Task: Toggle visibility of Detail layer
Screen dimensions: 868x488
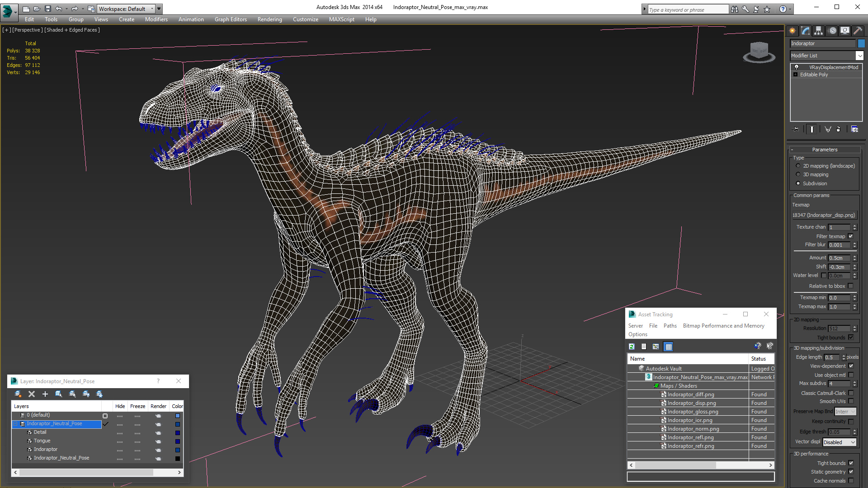Action: pos(120,432)
